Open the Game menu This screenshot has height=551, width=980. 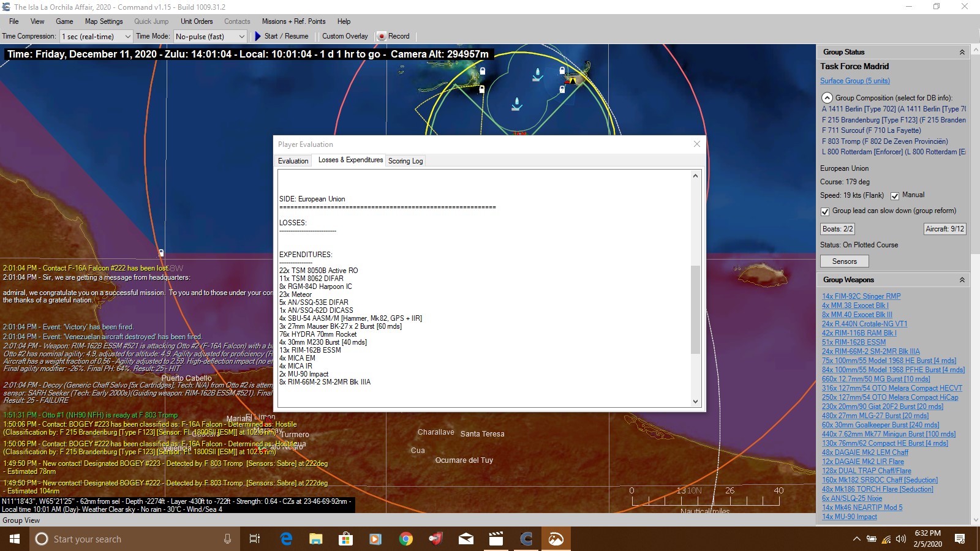pyautogui.click(x=64, y=21)
